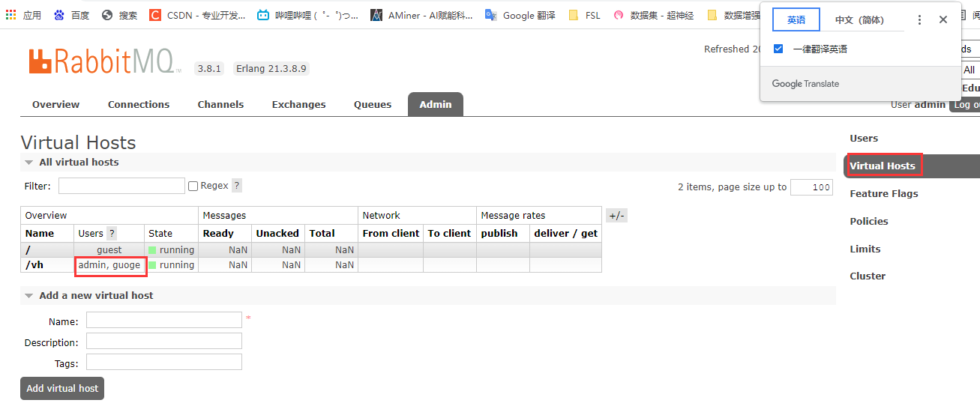Open Cluster in admin sidebar
980x409 pixels.
(x=868, y=276)
